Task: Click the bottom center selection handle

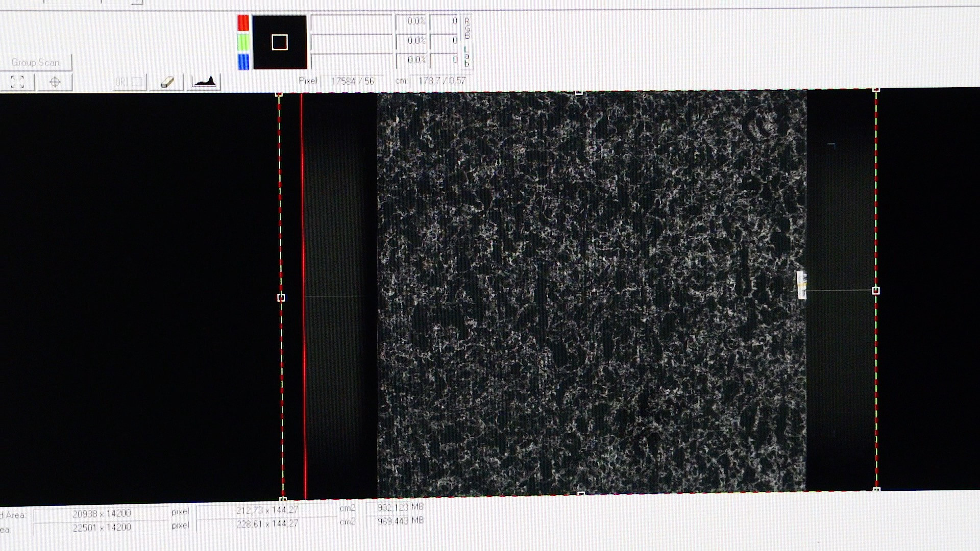Action: [x=580, y=494]
